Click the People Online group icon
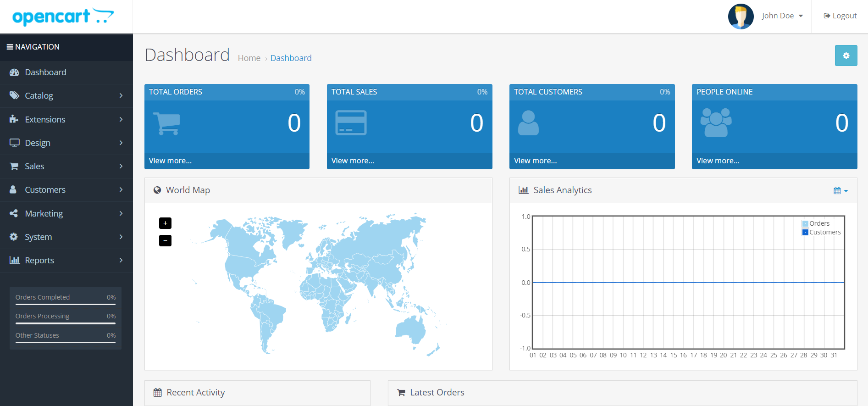The height and width of the screenshot is (406, 868). point(716,123)
